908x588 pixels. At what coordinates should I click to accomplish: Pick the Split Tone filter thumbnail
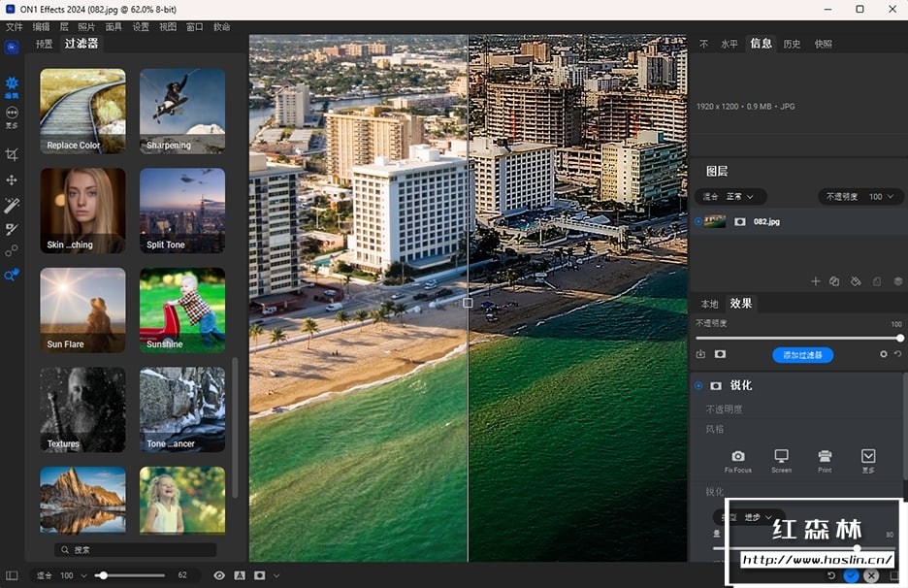pos(182,211)
